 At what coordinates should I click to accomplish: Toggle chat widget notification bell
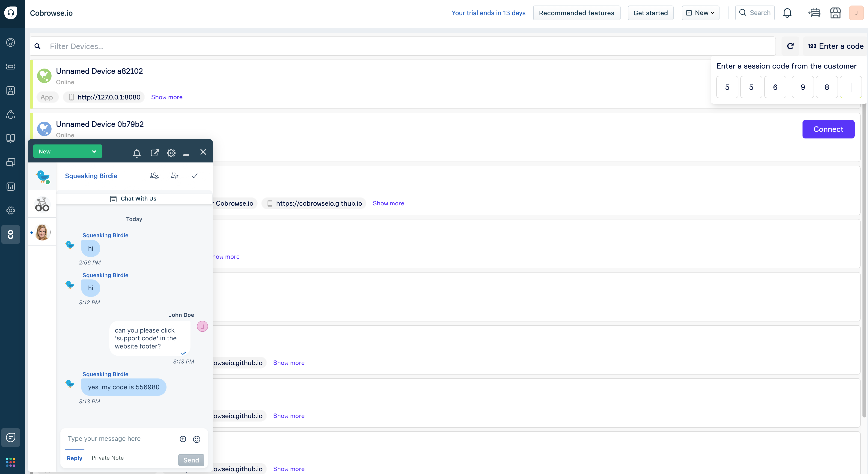pyautogui.click(x=137, y=153)
